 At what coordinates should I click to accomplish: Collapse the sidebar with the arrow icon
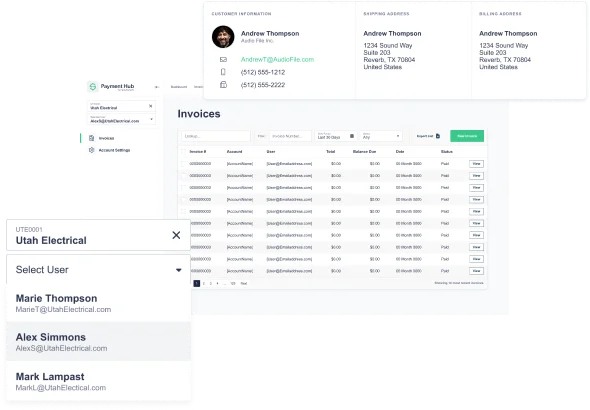coord(157,87)
